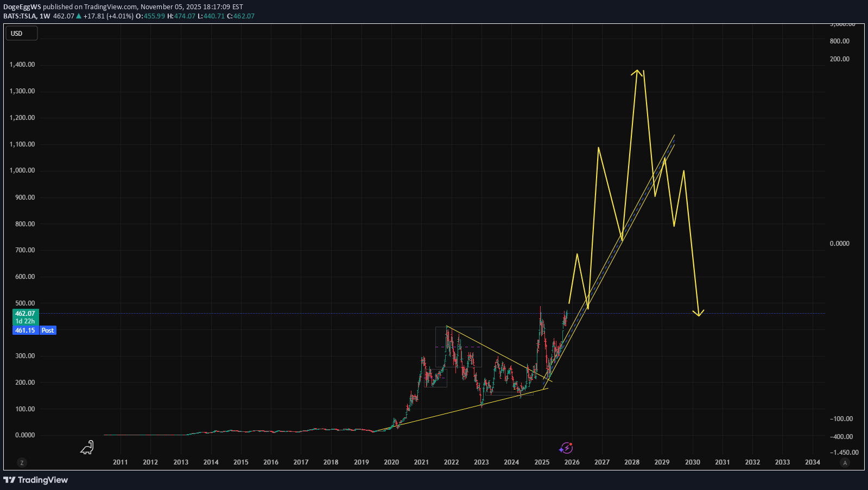Click the dinosaur icon on the chart
The image size is (868, 490).
87,447
